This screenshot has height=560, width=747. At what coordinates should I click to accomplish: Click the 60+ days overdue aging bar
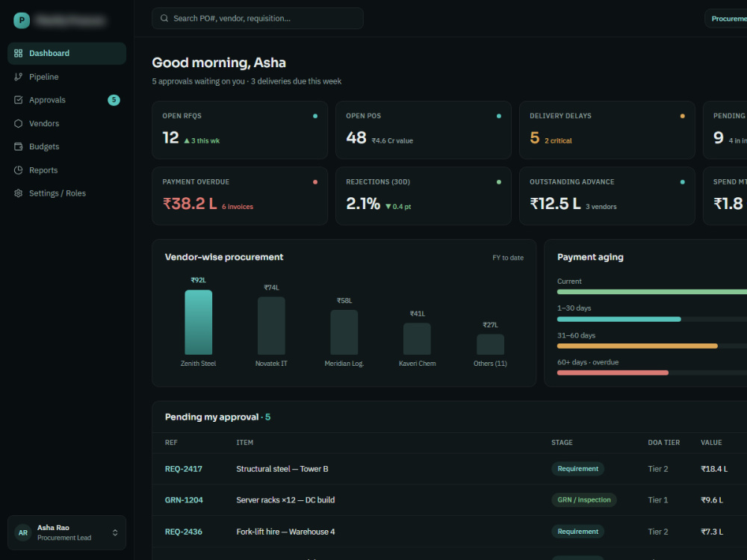(613, 373)
